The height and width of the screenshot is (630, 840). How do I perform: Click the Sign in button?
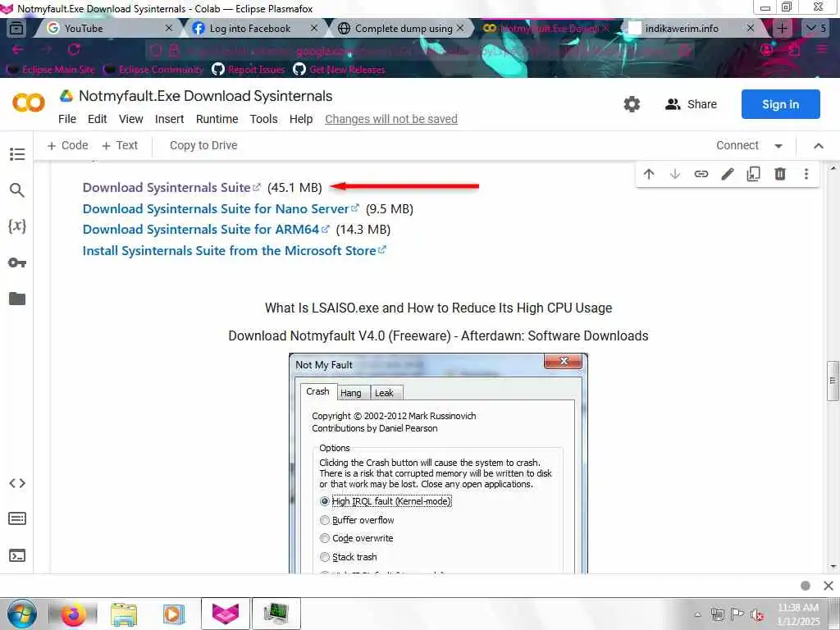click(781, 104)
